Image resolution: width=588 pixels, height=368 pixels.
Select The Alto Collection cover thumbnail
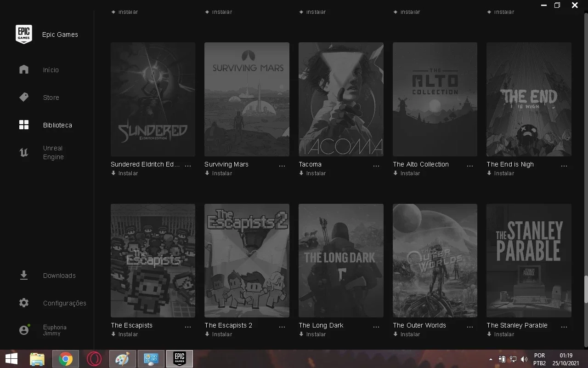pyautogui.click(x=435, y=99)
